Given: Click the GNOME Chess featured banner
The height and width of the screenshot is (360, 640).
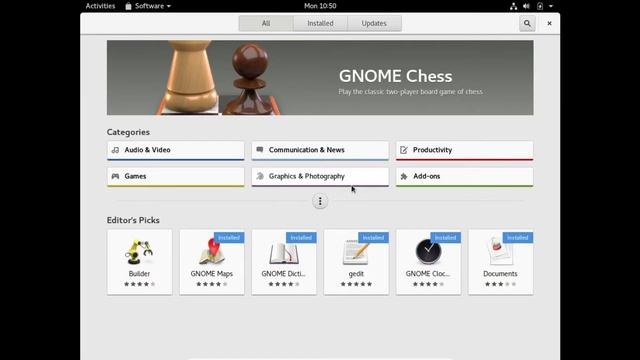Looking at the screenshot, I should coord(320,78).
